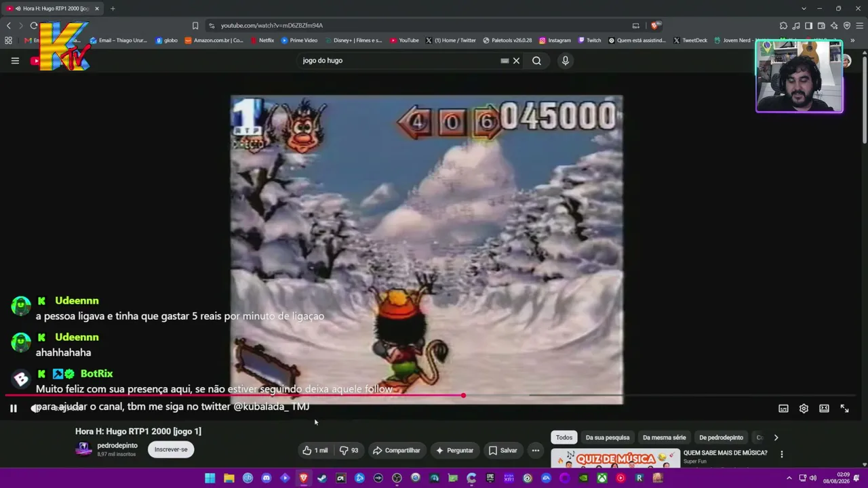Open EA app from taskbar
This screenshot has height=488, width=868.
(546, 478)
